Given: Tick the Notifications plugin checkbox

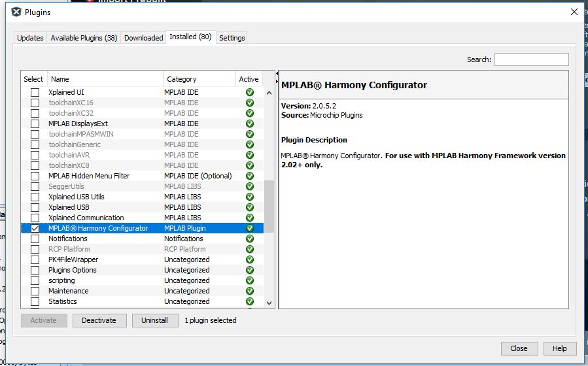Looking at the screenshot, I should click(x=35, y=239).
